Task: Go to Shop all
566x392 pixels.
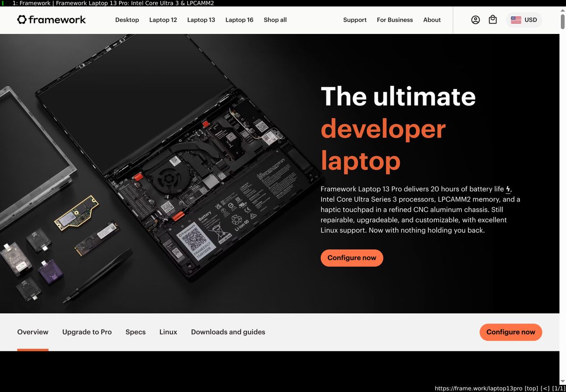Action: click(275, 20)
